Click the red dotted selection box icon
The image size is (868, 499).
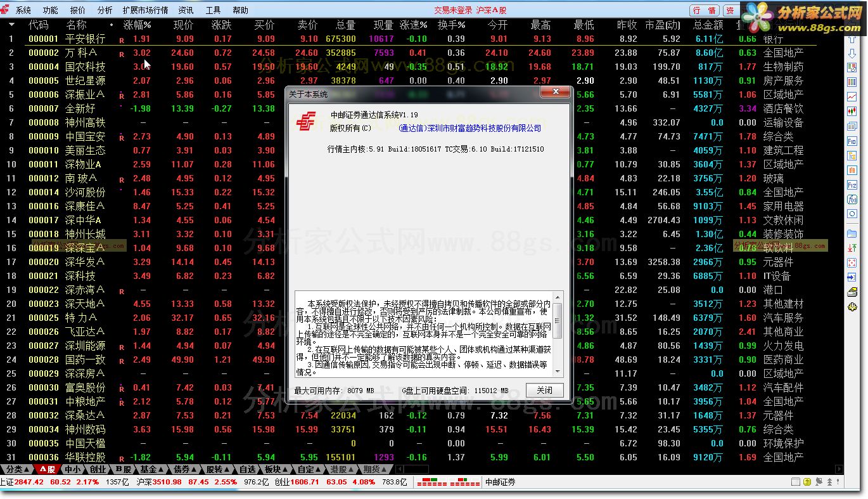coord(852,262)
